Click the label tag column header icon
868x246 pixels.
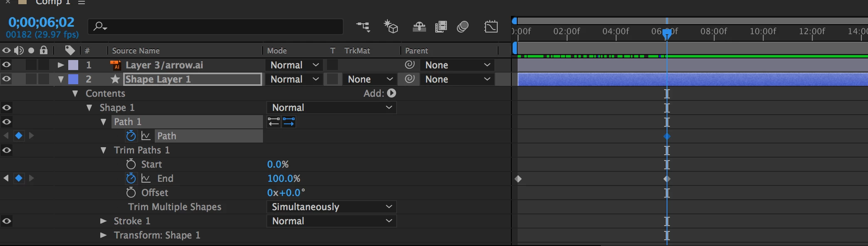[70, 50]
